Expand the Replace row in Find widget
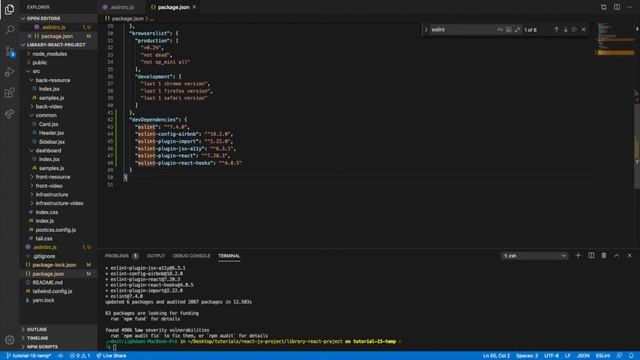The image size is (640, 360). (426, 29)
